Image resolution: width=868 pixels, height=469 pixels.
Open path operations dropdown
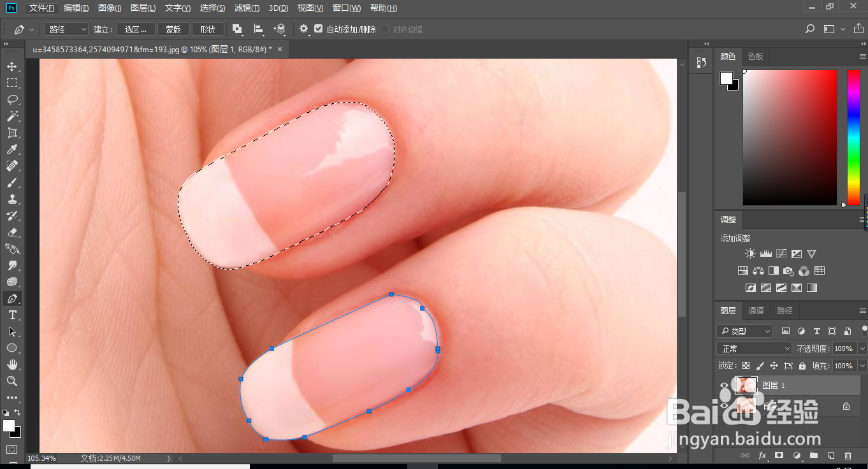tap(237, 29)
